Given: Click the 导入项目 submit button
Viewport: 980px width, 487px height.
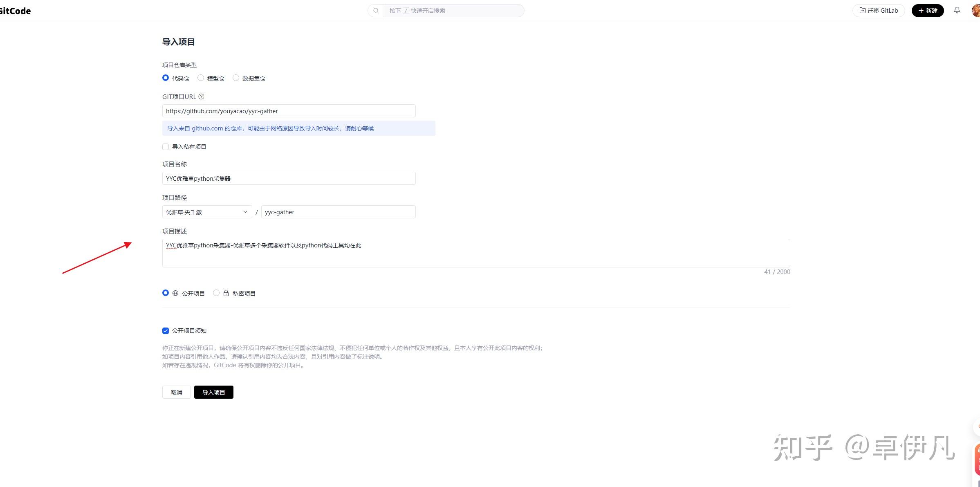Looking at the screenshot, I should [x=213, y=392].
